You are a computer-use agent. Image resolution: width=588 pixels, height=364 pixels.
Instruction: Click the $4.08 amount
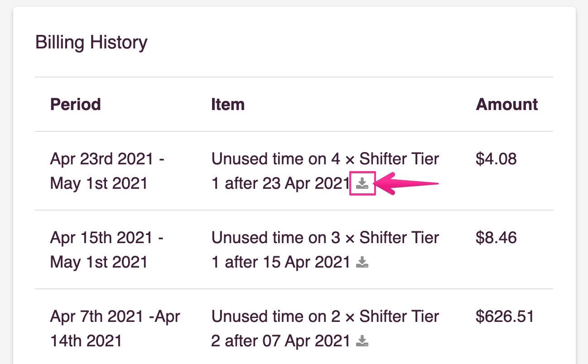[x=496, y=159]
